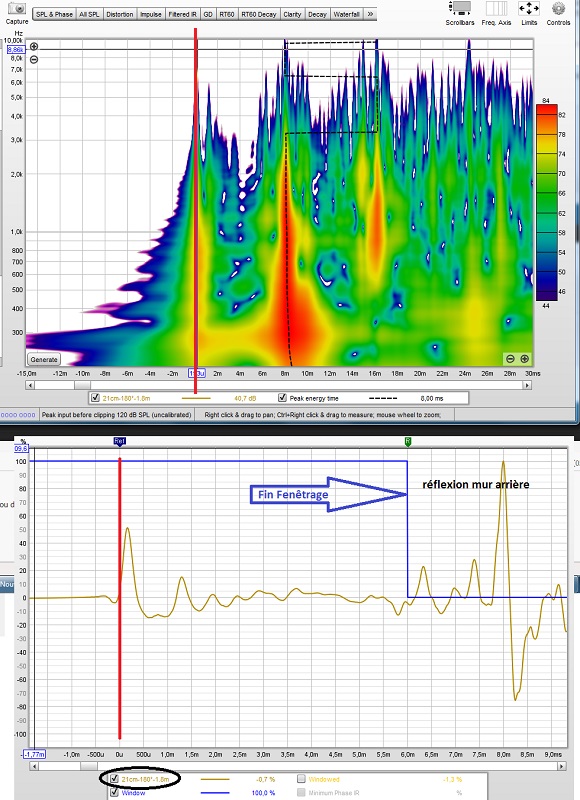Image resolution: width=580 pixels, height=800 pixels.
Task: Click the green zoom-in icon in the spectrogram corner
Action: (524, 359)
